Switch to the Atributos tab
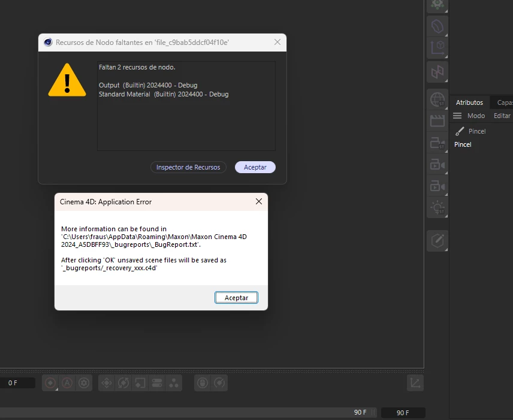This screenshot has height=420, width=513. 469,102
